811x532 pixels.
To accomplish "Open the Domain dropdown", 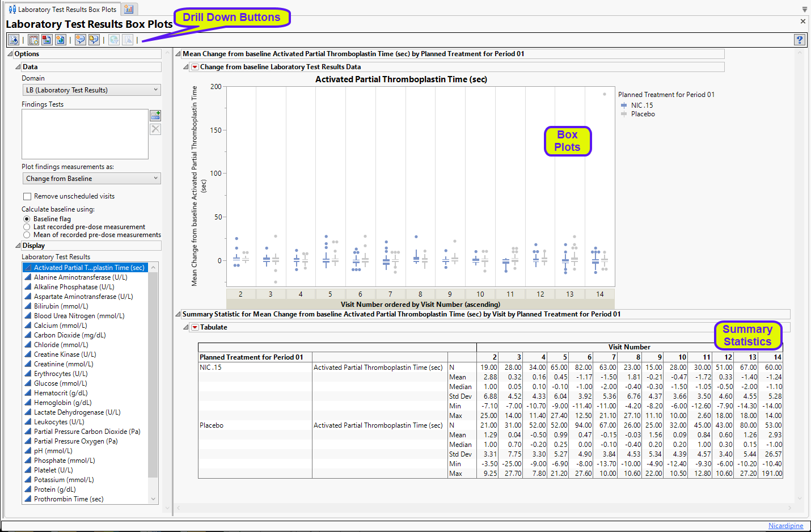I will point(91,90).
